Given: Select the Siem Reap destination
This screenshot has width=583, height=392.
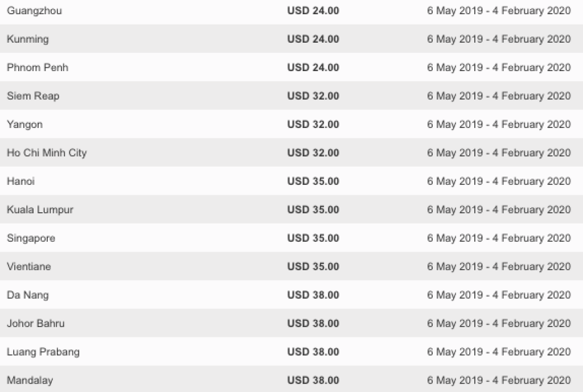Looking at the screenshot, I should (x=33, y=96).
